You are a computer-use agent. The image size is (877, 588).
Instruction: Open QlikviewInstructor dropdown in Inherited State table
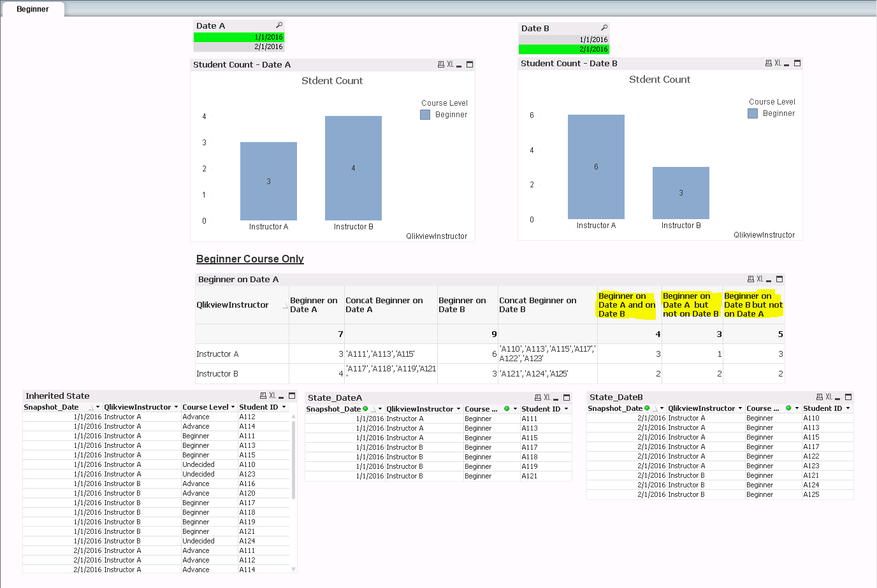176,407
